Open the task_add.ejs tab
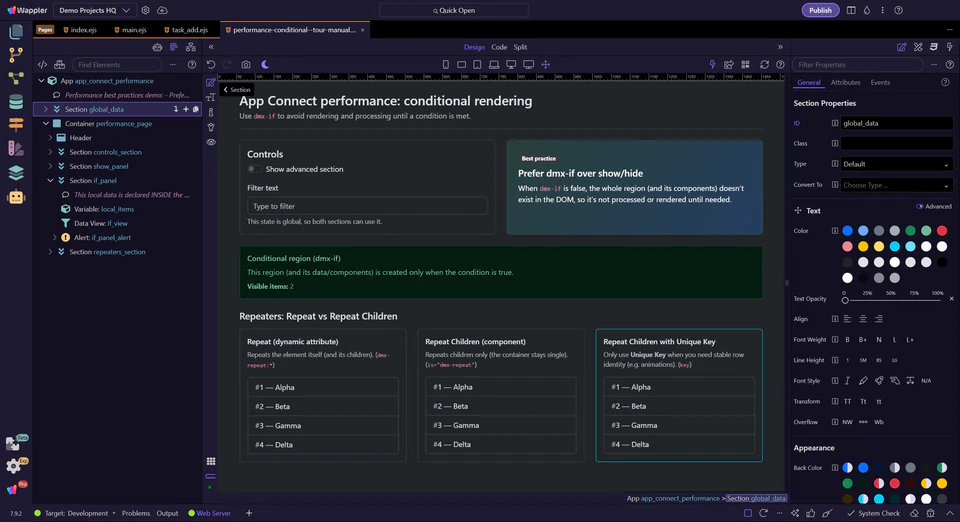The width and height of the screenshot is (960, 522). (186, 30)
